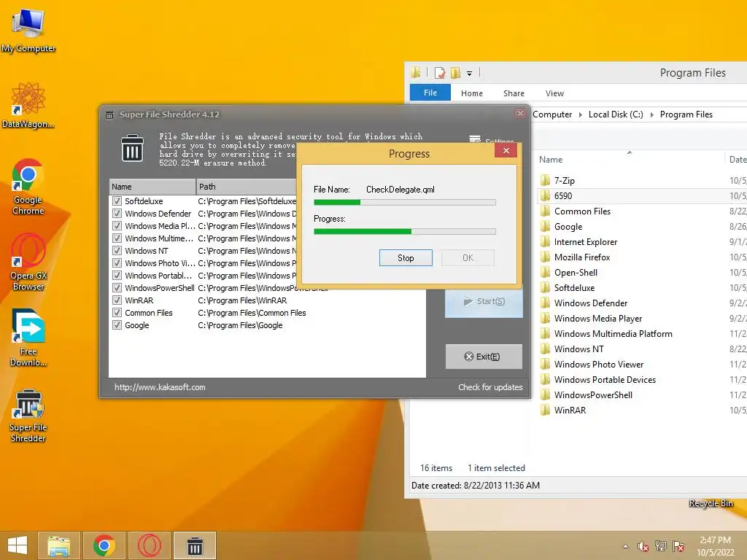Uncheck the Windows Media Pl... checkbox
This screenshot has width=747, height=560.
[x=117, y=226]
